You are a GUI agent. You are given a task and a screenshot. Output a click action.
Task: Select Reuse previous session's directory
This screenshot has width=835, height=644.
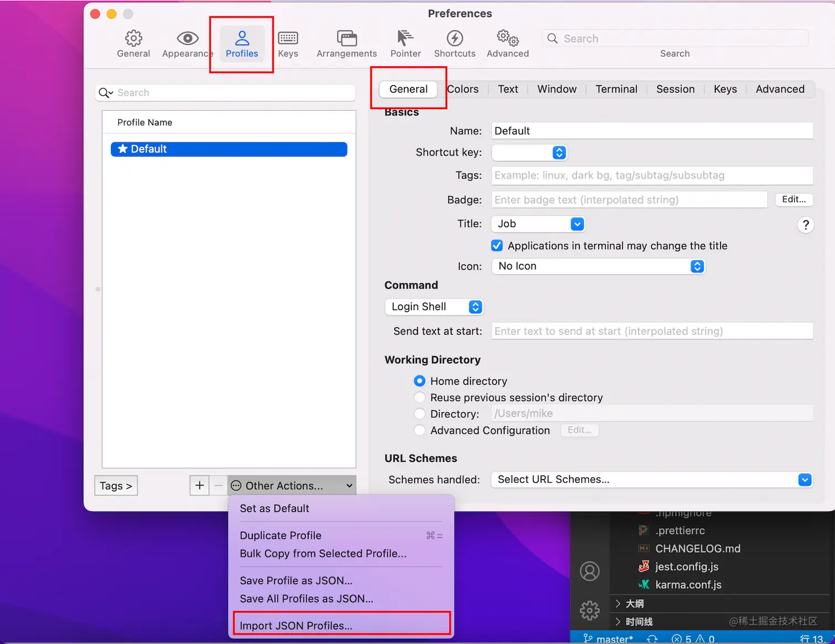[420, 397]
